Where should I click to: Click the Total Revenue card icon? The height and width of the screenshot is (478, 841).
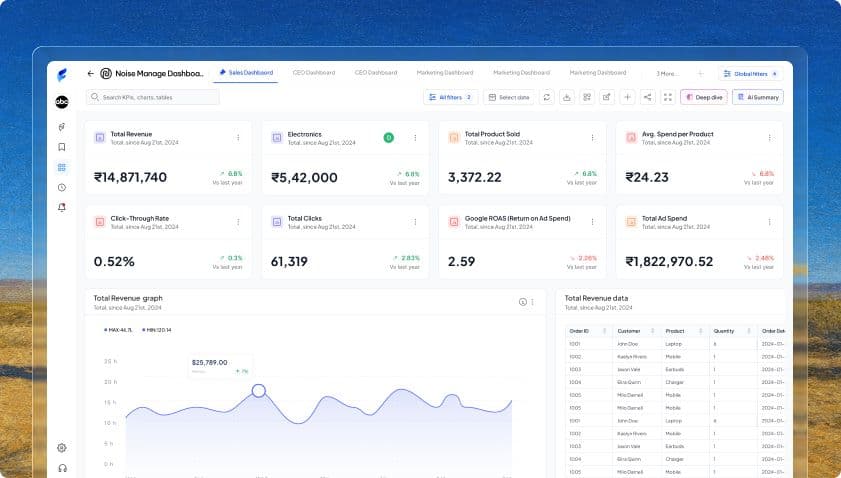click(x=100, y=137)
